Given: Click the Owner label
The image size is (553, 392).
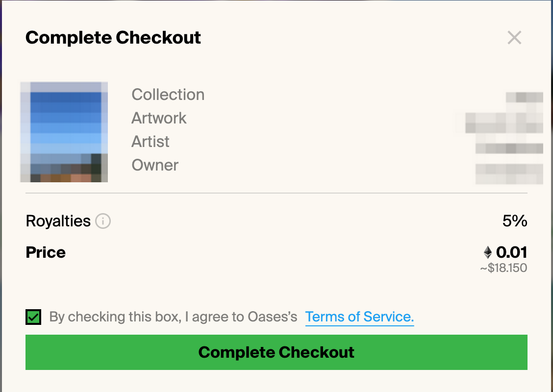Looking at the screenshot, I should (155, 165).
